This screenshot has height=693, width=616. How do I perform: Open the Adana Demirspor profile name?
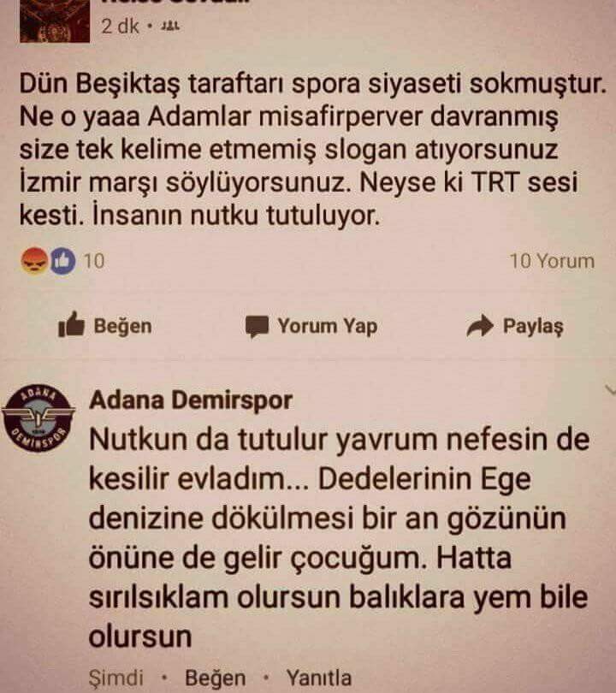point(191,400)
